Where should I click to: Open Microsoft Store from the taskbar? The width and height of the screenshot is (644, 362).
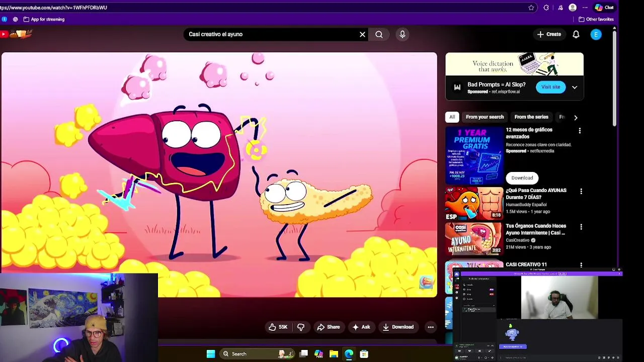coord(364,354)
